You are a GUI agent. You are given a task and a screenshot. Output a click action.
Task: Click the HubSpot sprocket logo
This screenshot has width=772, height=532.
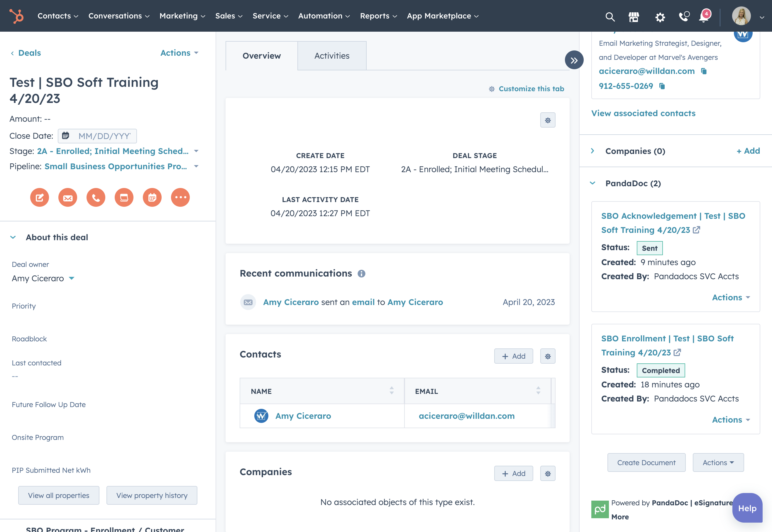click(16, 16)
